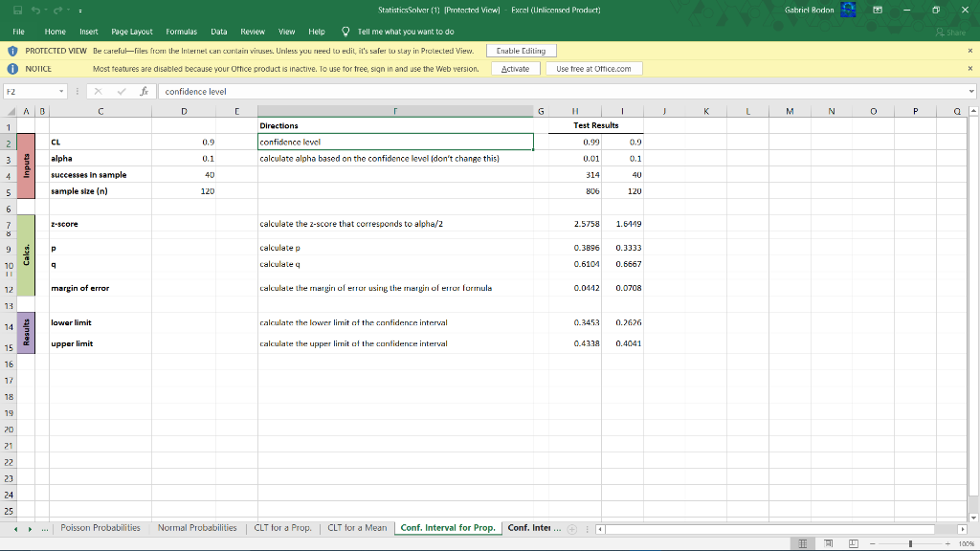Open the Formulas ribbon tab
This screenshot has width=980, height=551.
(x=181, y=32)
